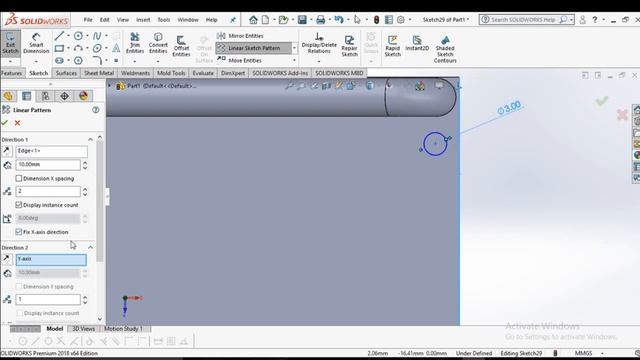
Task: Accept Linear Pattern with green checkmark
Action: 5,123
